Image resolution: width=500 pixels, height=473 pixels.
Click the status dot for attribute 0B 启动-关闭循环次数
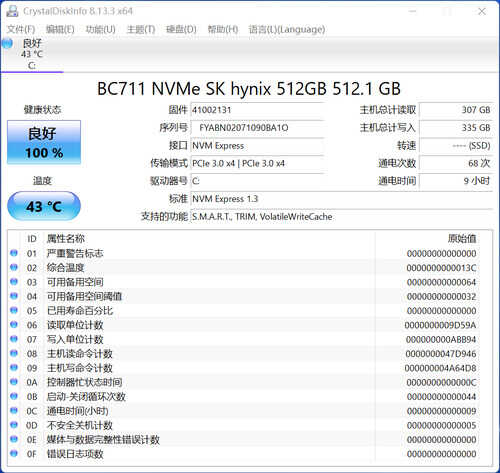[x=14, y=396]
